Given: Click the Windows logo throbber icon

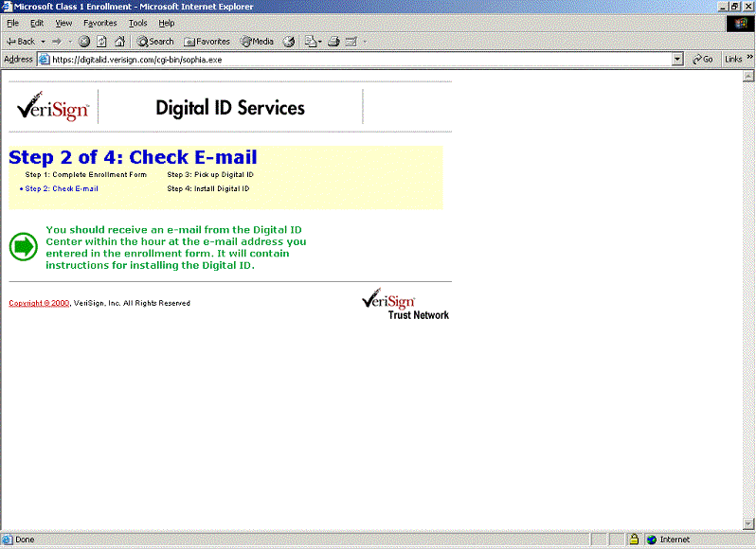Looking at the screenshot, I should coord(741,24).
